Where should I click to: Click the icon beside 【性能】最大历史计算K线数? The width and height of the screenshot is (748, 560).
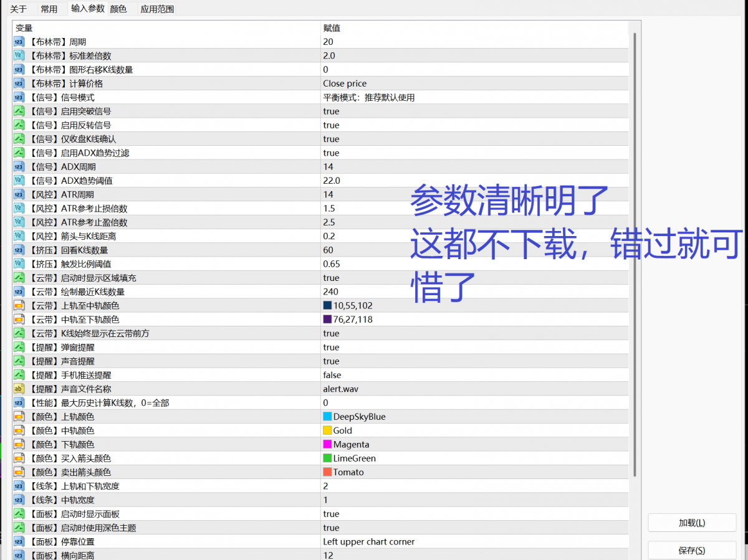coord(19,402)
